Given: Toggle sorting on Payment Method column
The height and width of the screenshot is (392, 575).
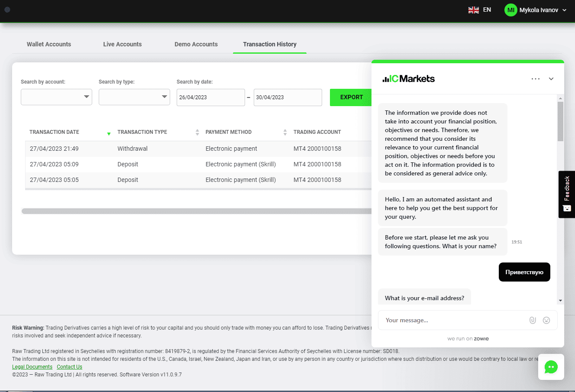Looking at the screenshot, I should (x=285, y=132).
